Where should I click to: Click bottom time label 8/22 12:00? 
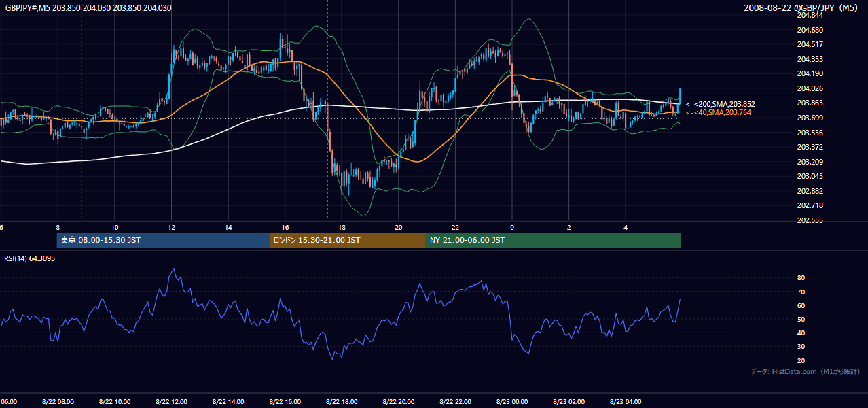click(171, 402)
